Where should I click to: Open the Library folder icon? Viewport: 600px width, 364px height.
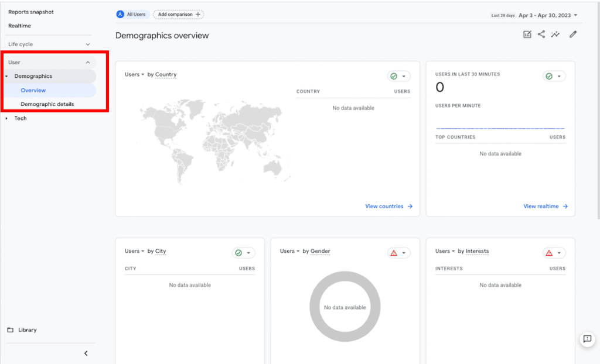point(11,330)
